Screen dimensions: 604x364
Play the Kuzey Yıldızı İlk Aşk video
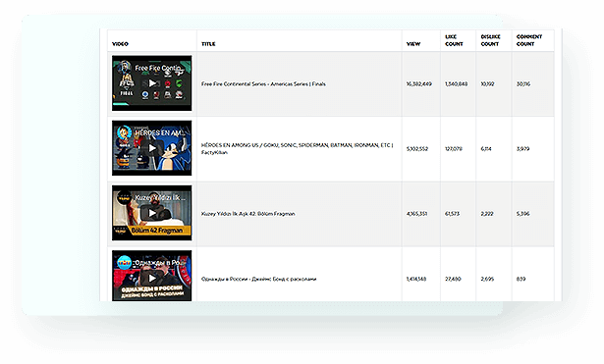pos(152,213)
